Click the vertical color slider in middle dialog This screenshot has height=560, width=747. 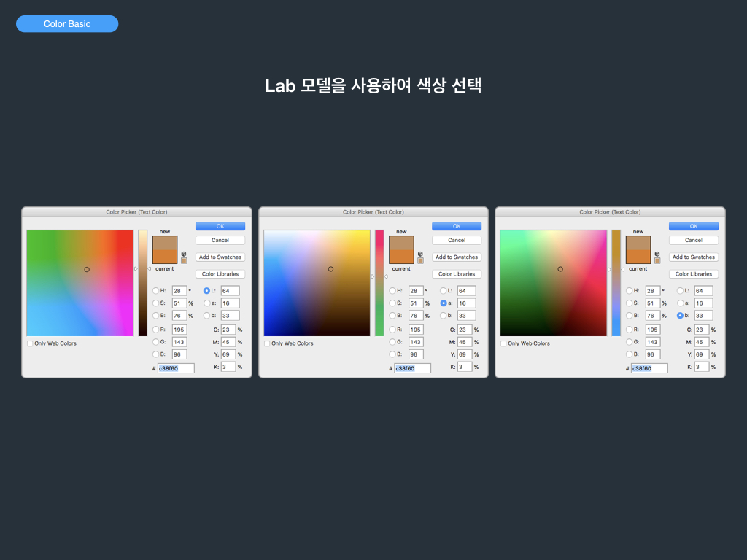(379, 283)
